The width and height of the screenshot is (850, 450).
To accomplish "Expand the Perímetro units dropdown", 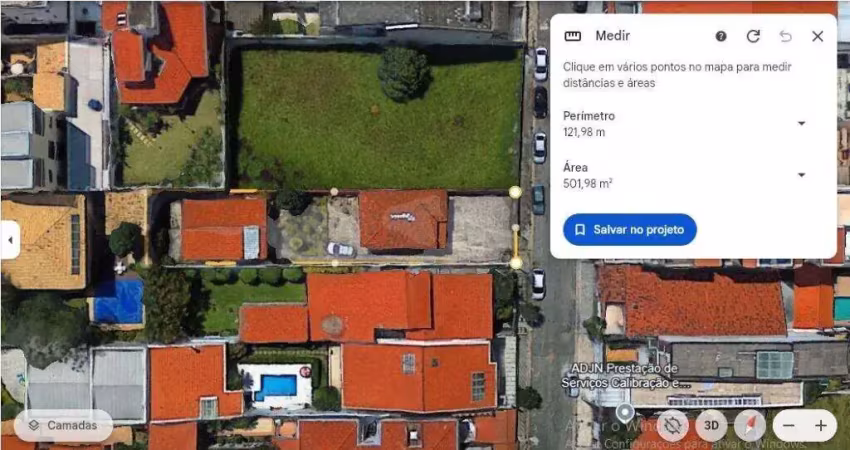I will pyautogui.click(x=801, y=124).
